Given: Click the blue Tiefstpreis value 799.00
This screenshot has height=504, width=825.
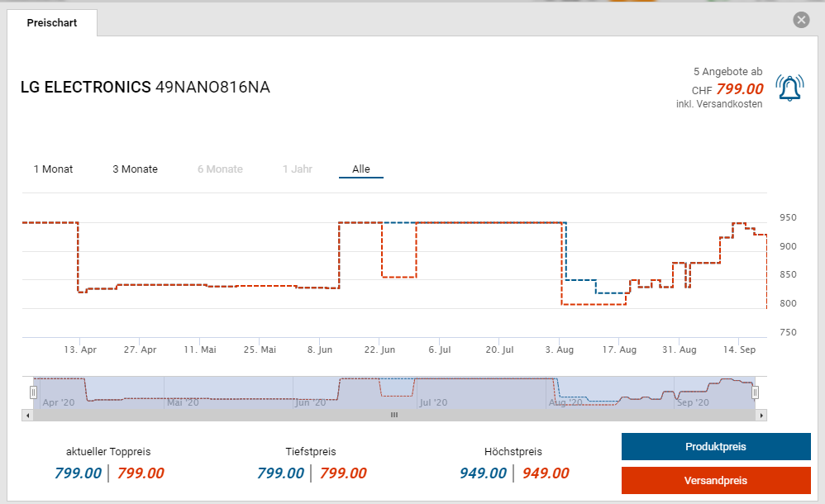Looking at the screenshot, I should [x=280, y=473].
